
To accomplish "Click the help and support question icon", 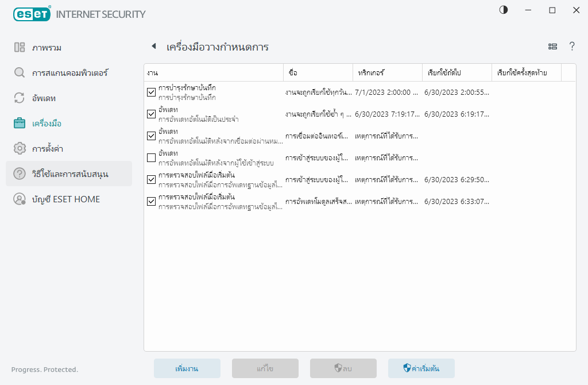I will click(20, 174).
